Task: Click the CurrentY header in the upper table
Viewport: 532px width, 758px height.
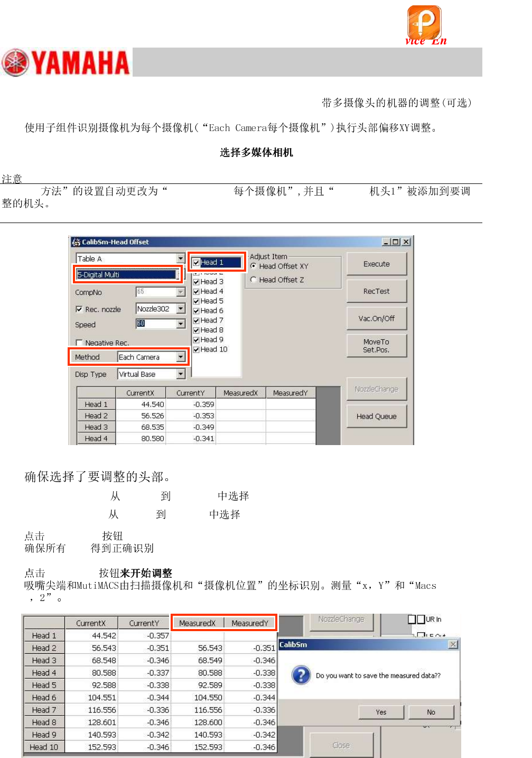Action: [191, 393]
